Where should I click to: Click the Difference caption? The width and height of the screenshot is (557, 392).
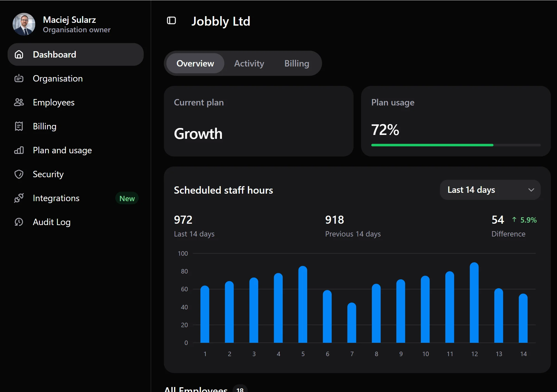(x=508, y=234)
